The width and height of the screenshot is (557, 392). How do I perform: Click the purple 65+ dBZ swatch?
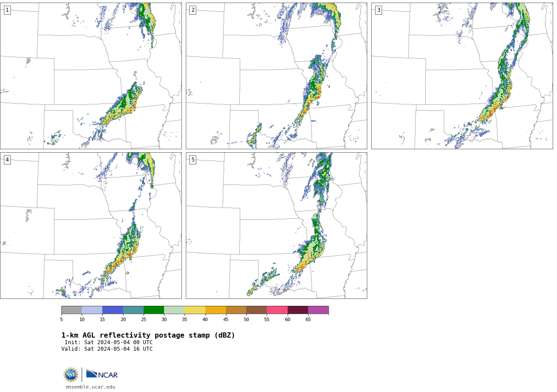coord(318,310)
